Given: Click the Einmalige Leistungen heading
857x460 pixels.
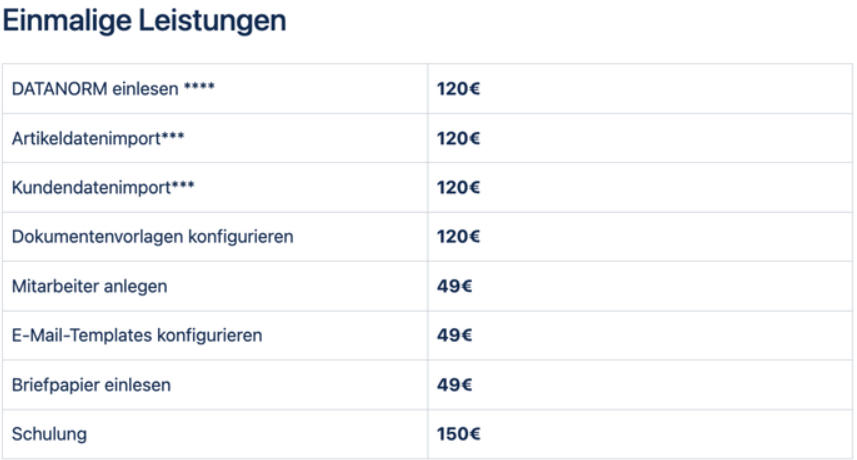Looking at the screenshot, I should 144,21.
